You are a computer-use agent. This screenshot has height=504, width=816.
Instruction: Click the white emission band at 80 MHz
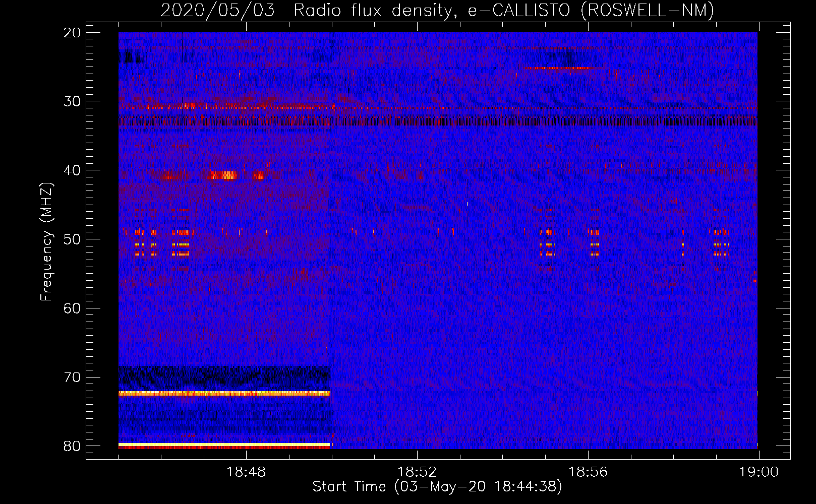[224, 445]
